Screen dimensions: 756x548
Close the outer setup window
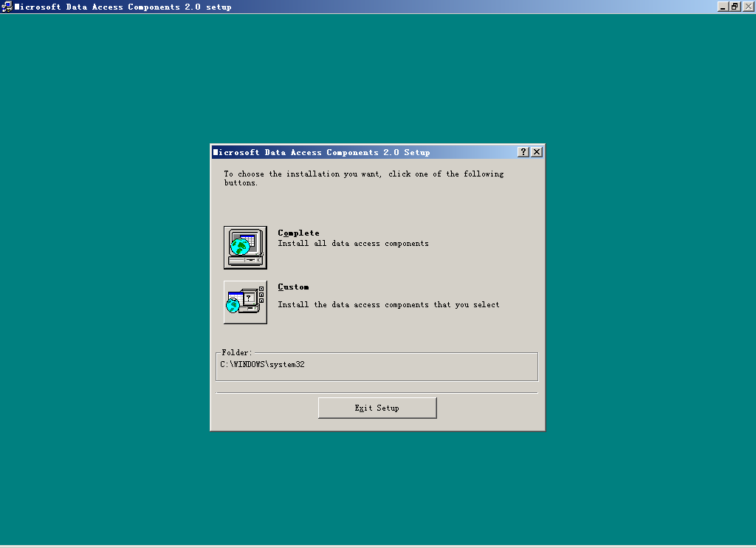tap(749, 6)
